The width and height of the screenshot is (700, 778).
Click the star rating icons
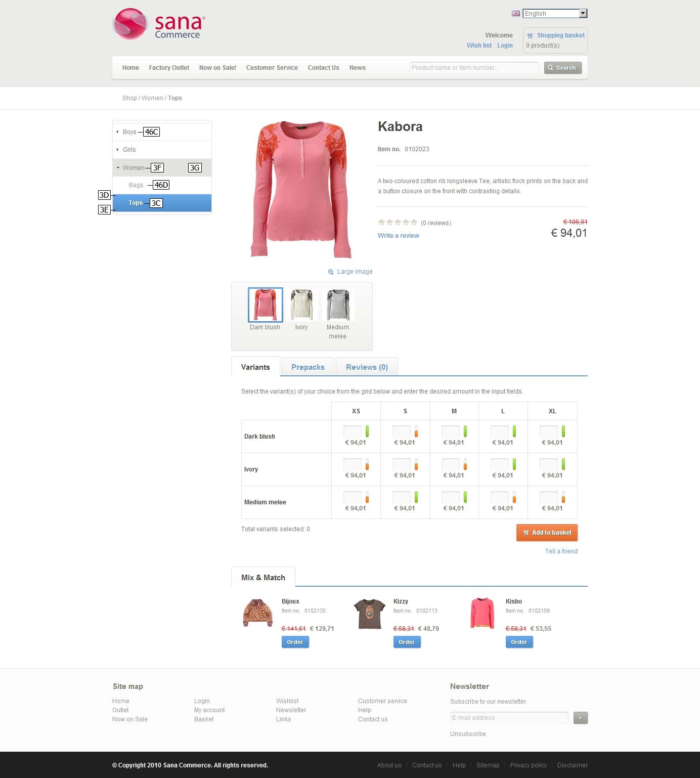(x=398, y=223)
